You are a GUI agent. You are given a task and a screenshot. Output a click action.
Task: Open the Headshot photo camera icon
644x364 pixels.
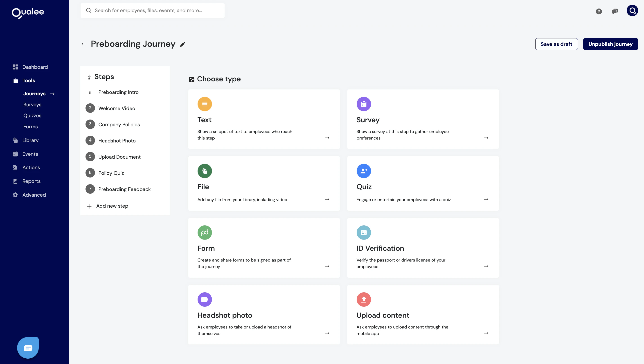205,299
